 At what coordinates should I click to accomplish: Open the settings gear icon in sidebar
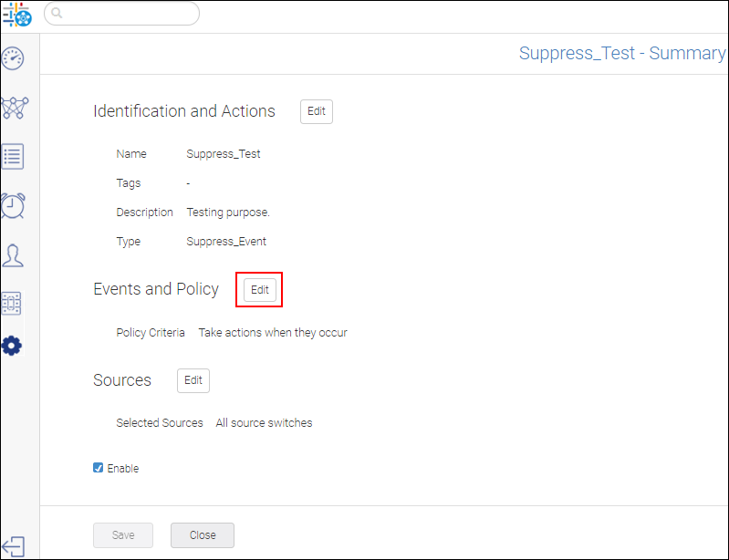pos(12,346)
